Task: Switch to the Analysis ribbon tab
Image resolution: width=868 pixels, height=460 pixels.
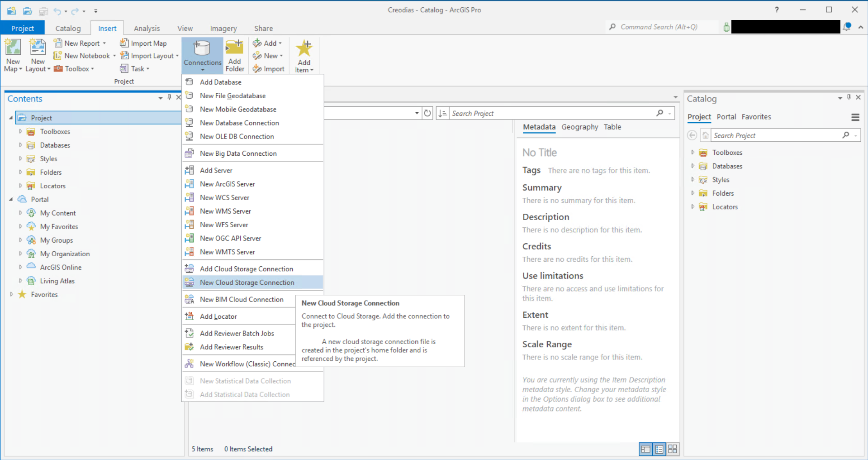Action: point(147,28)
